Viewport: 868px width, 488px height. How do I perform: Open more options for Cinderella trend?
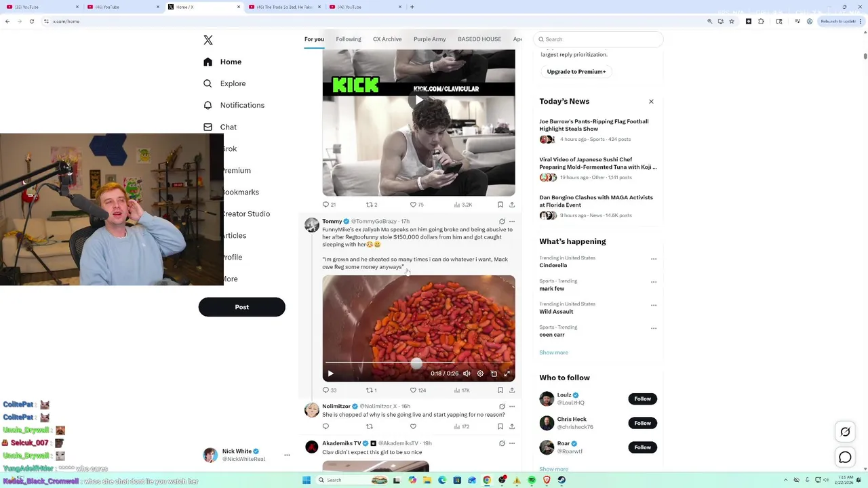pyautogui.click(x=654, y=259)
